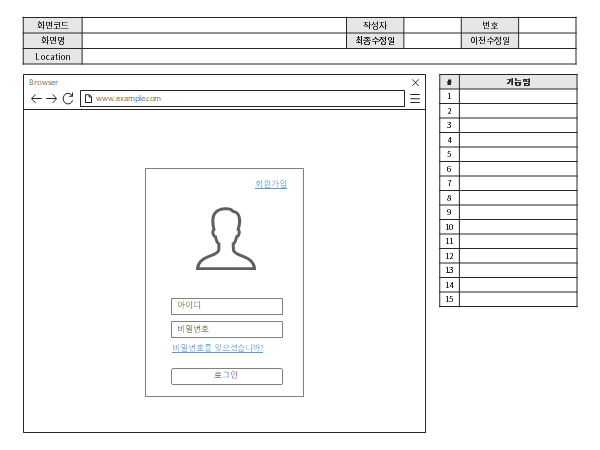Image resolution: width=600 pixels, height=450 pixels.
Task: Open the hamburger menu icon
Action: (415, 98)
